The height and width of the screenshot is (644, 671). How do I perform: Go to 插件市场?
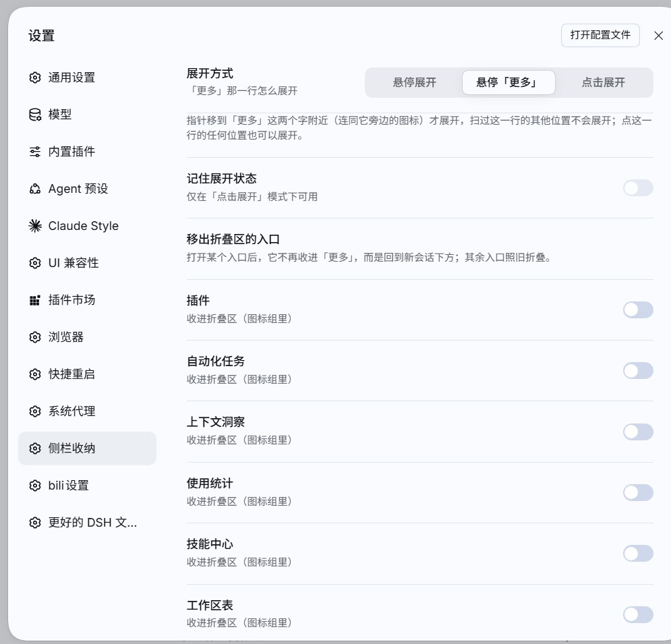[87, 300]
